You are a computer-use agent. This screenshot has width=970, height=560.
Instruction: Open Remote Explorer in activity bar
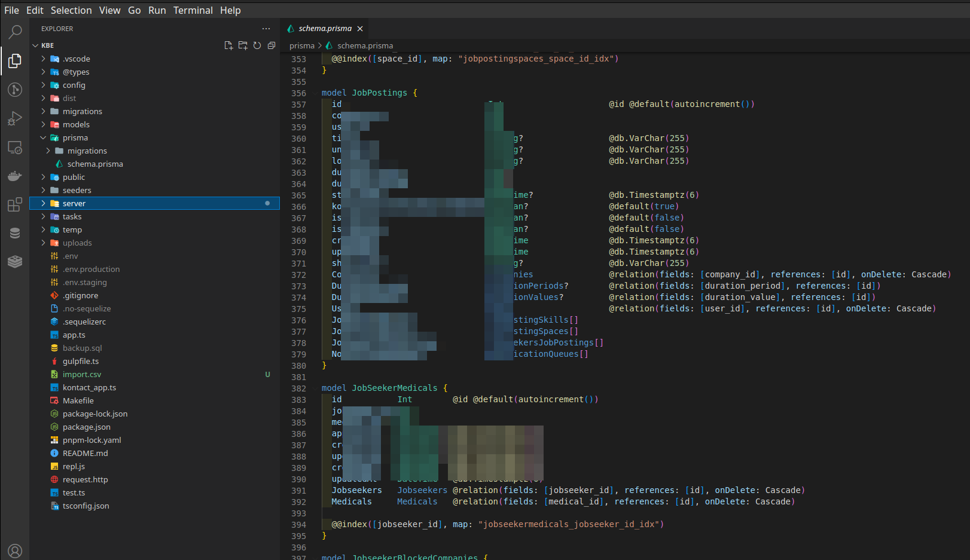15,148
